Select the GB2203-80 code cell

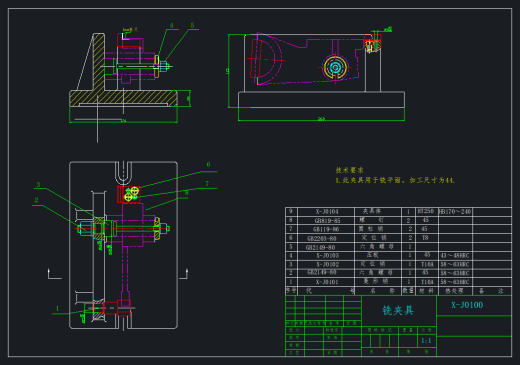[322, 238]
